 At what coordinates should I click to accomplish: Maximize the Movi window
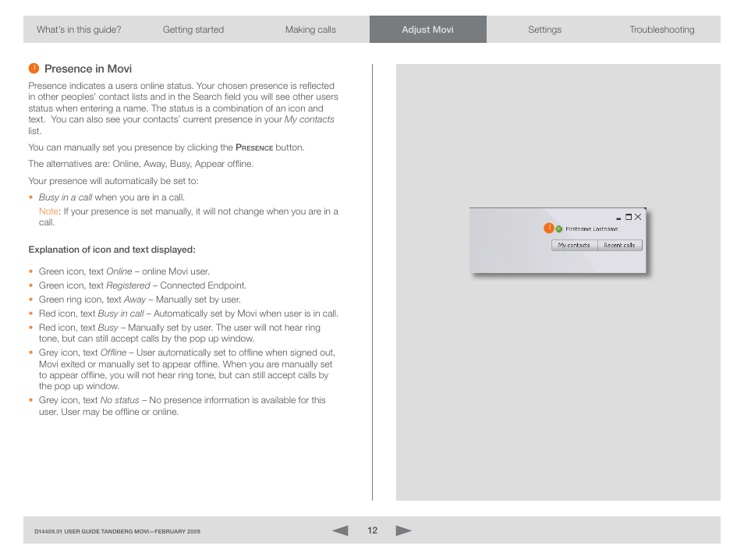[x=629, y=217]
